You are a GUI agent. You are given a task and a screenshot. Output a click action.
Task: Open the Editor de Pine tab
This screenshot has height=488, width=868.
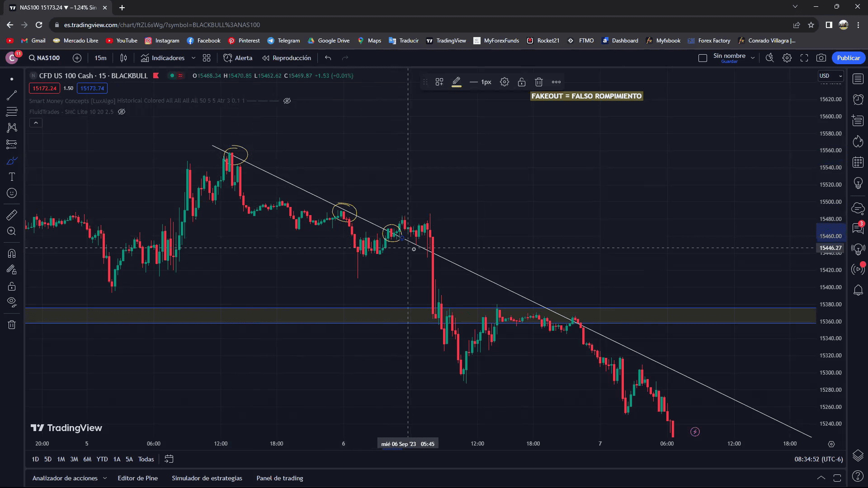tap(137, 478)
